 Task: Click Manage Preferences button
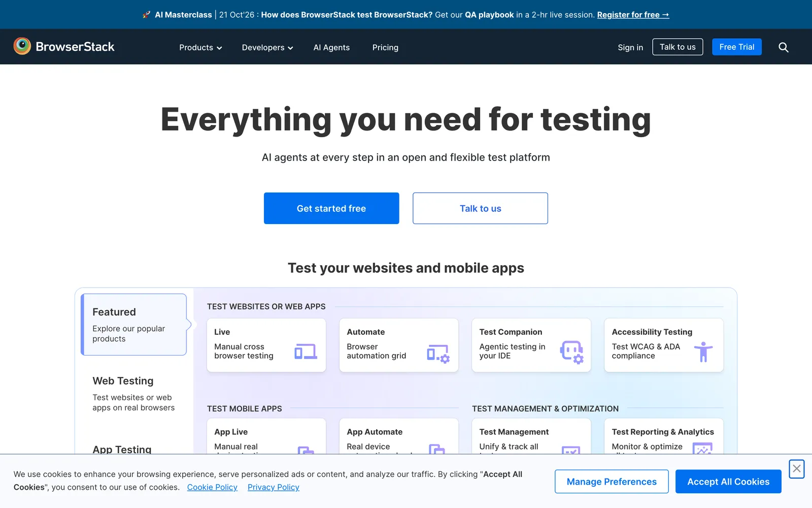point(612,482)
